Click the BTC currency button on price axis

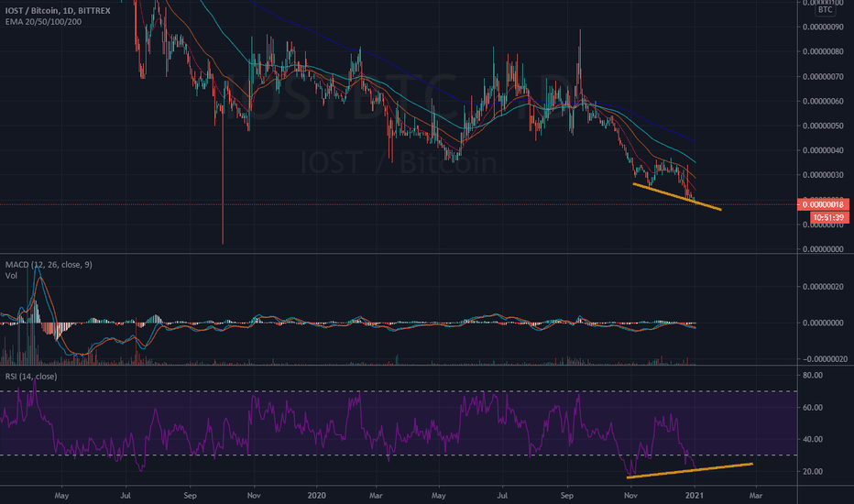pyautogui.click(x=825, y=9)
